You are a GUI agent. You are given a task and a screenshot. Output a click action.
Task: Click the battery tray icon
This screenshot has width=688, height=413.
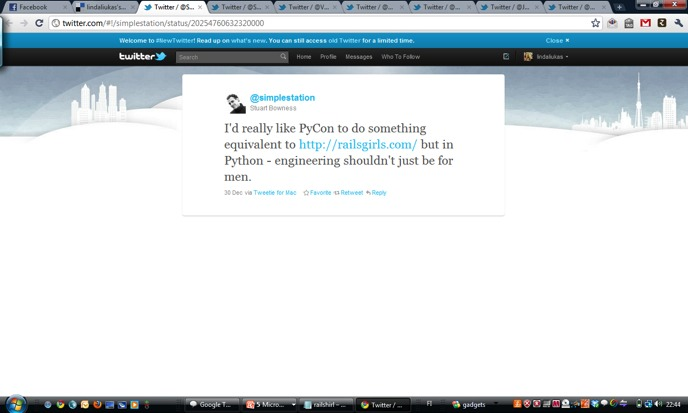pos(639,404)
